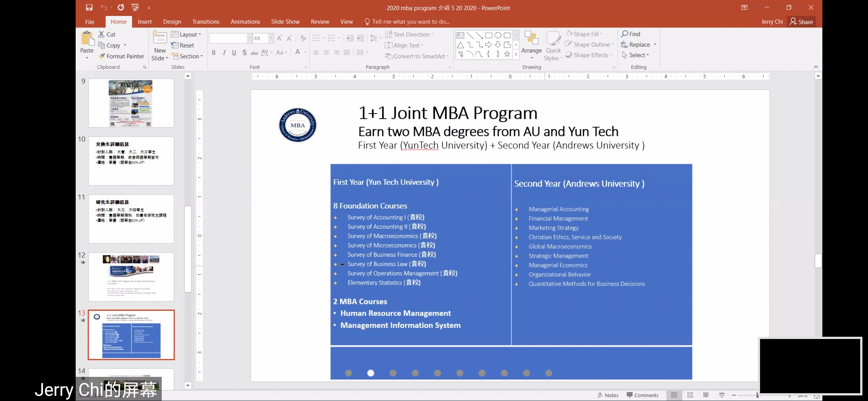Click Decrease Font Size icon
This screenshot has width=868, height=401.
(289, 38)
